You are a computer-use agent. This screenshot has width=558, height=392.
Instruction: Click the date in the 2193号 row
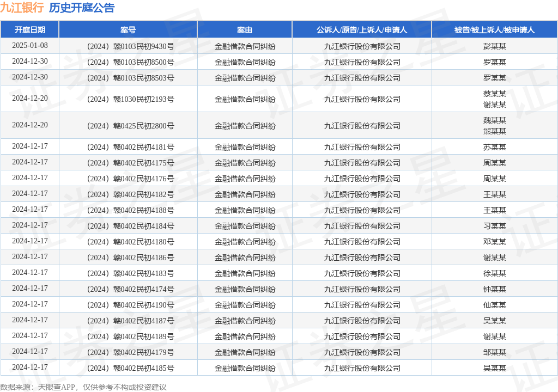30,98
